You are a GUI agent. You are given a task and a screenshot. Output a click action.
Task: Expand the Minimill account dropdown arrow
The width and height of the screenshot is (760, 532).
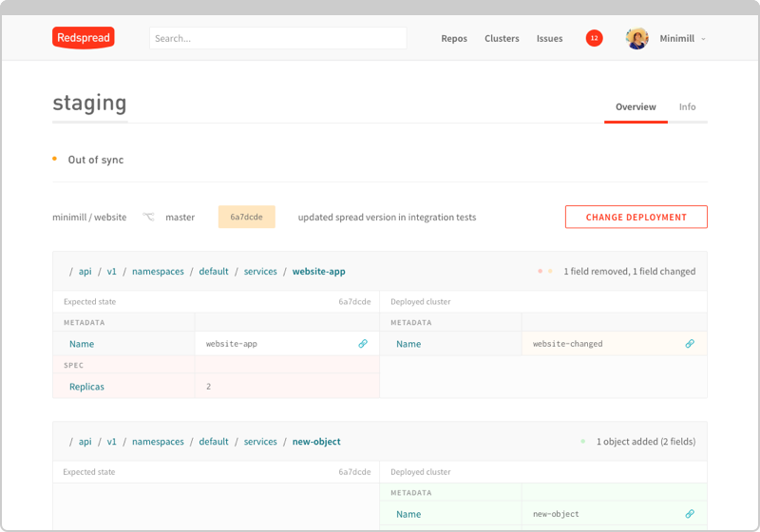click(x=703, y=40)
